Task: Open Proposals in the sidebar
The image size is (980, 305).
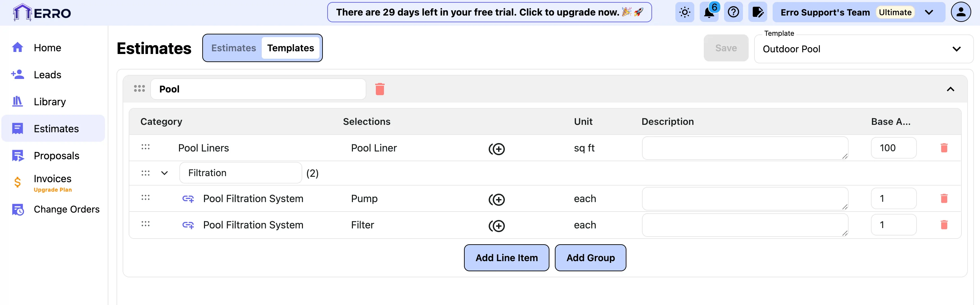Action: 56,156
